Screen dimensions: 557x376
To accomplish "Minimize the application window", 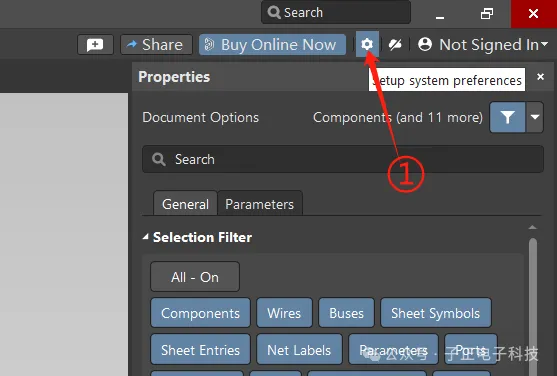I will click(440, 17).
